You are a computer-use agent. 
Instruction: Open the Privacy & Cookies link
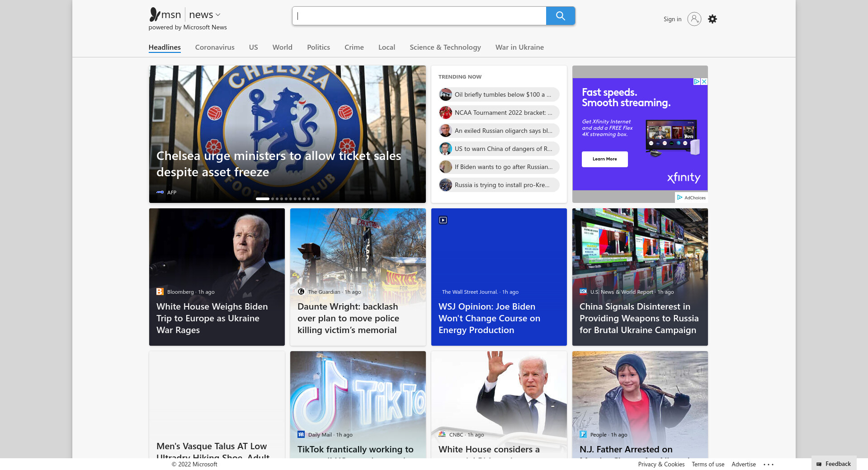click(x=661, y=464)
